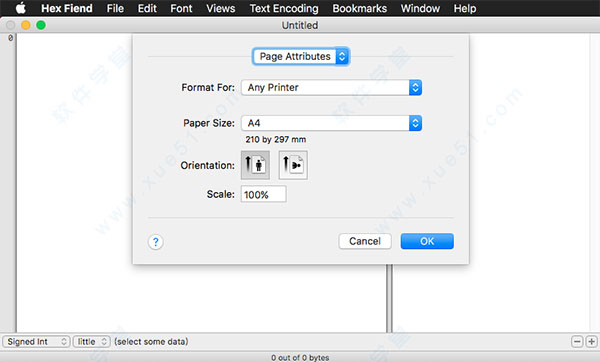Screen dimensions: 600x362
Task: Click the '(select some data)' inspector text
Action: (151, 341)
